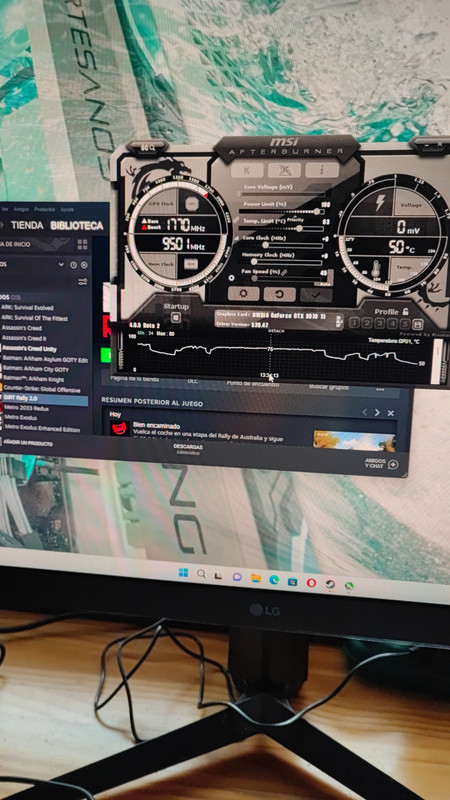Click the play-ready filter icon
The image size is (450, 800).
(84, 265)
